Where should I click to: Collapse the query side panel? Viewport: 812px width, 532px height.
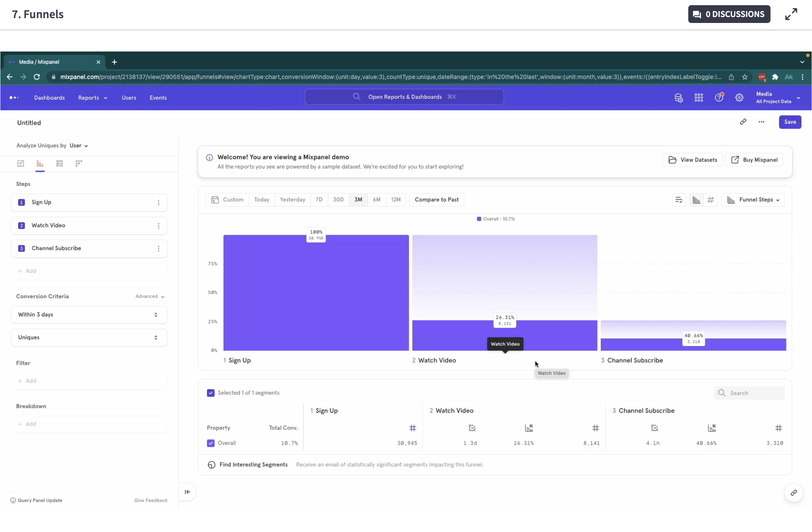[x=187, y=492]
